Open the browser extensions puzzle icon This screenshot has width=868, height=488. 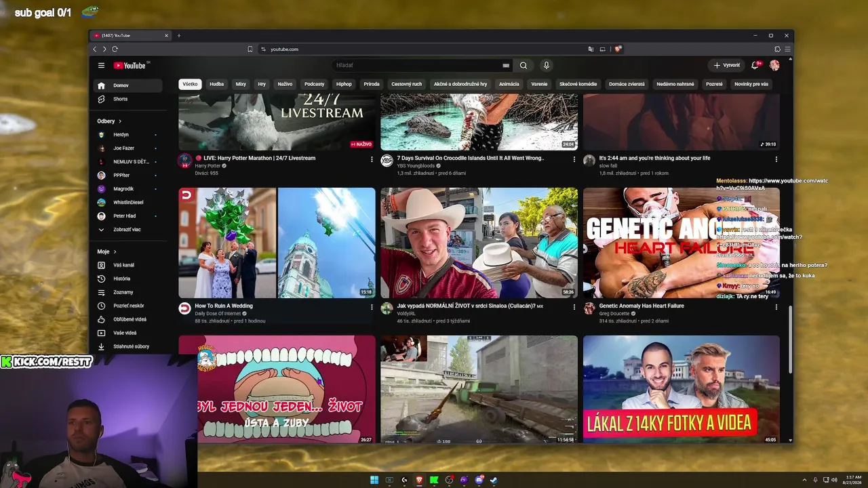coord(777,49)
